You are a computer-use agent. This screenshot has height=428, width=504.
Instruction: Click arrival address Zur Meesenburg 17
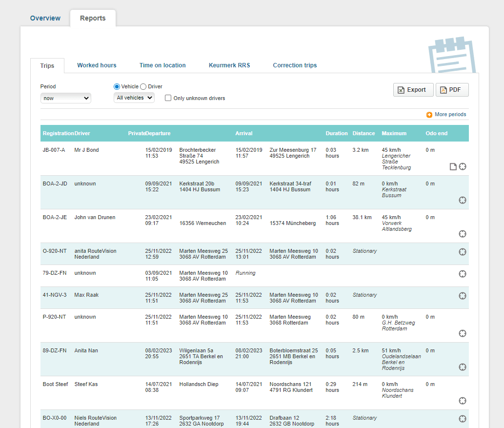293,150
